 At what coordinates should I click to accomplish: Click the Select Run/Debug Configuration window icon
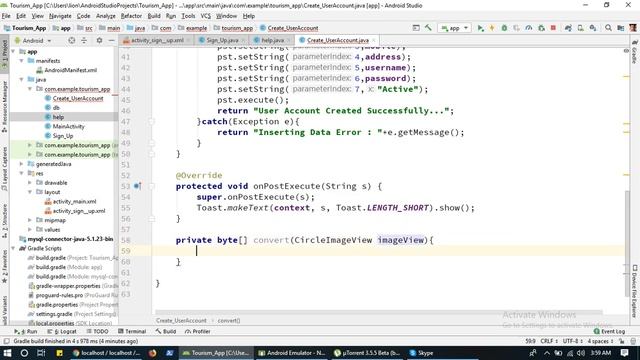point(416,28)
